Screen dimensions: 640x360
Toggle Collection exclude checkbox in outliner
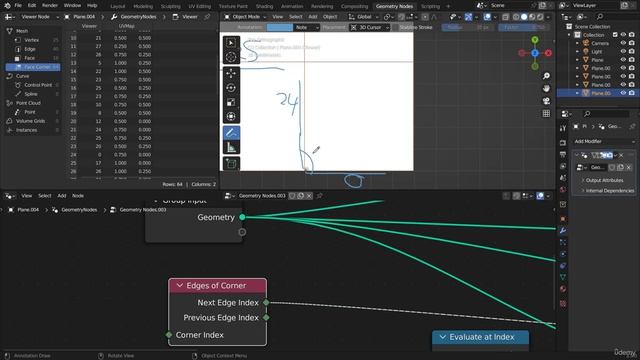pos(615,35)
